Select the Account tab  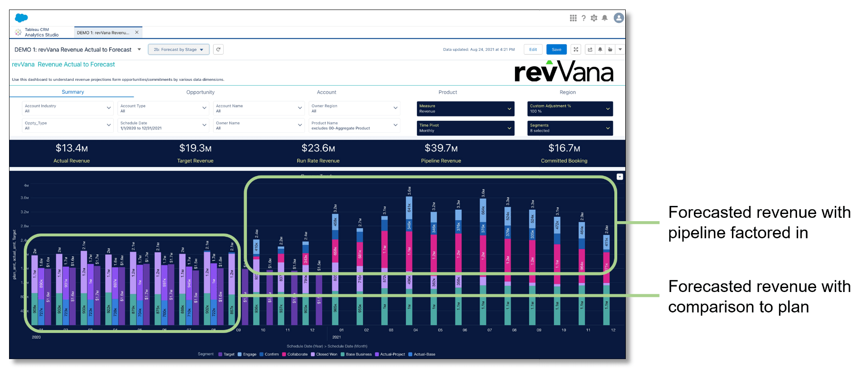[326, 92]
